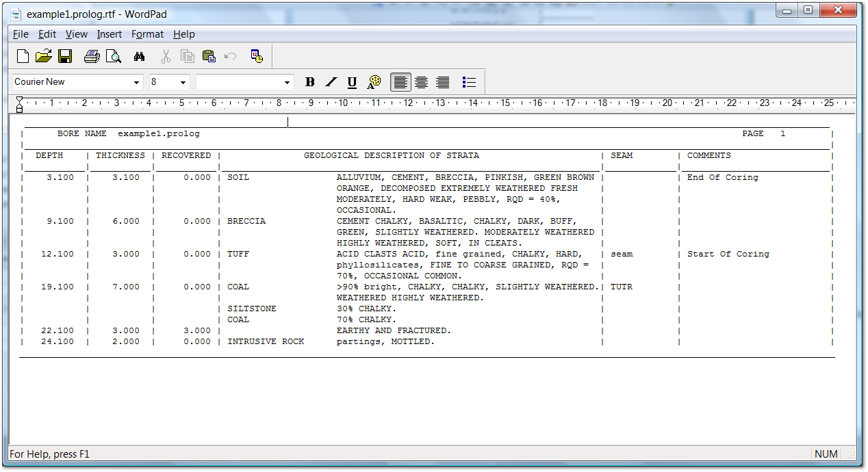Open the Format menu

[x=147, y=34]
